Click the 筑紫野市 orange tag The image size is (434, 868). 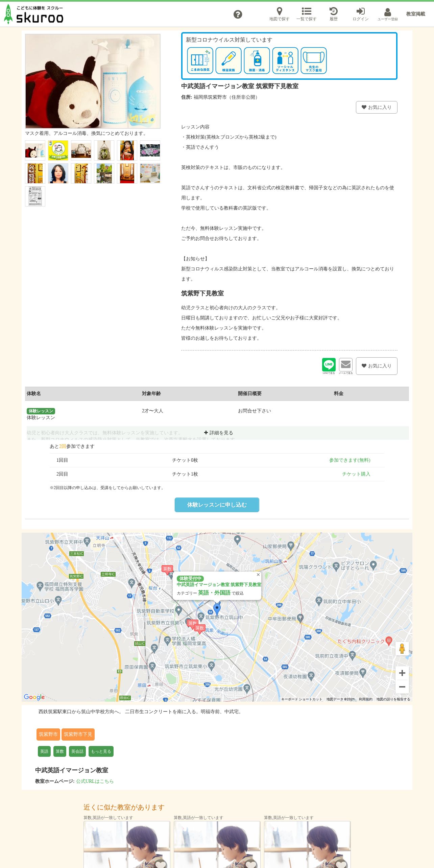point(48,734)
